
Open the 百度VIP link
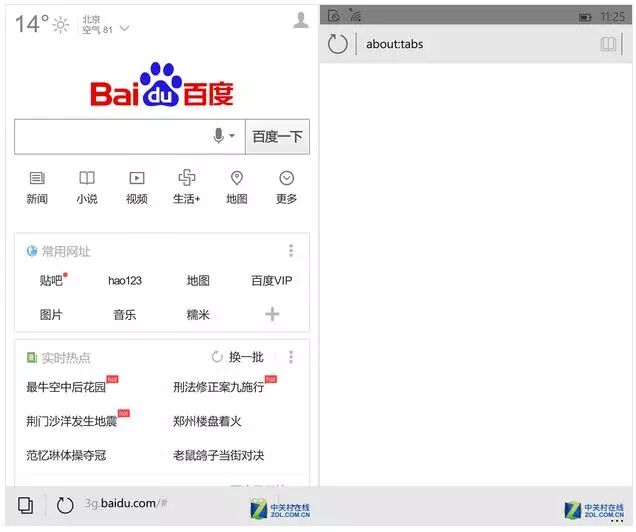click(x=272, y=281)
